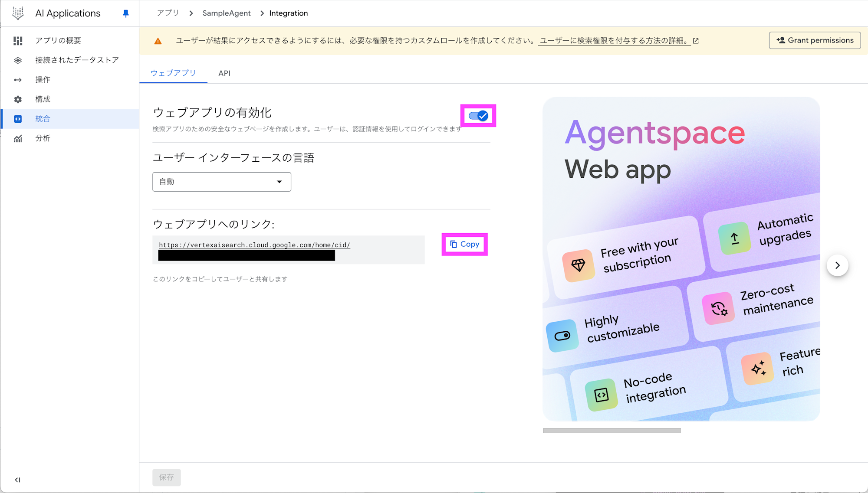Click the carousel horizontal scrollbar
Viewport: 868px width, 493px height.
click(612, 431)
